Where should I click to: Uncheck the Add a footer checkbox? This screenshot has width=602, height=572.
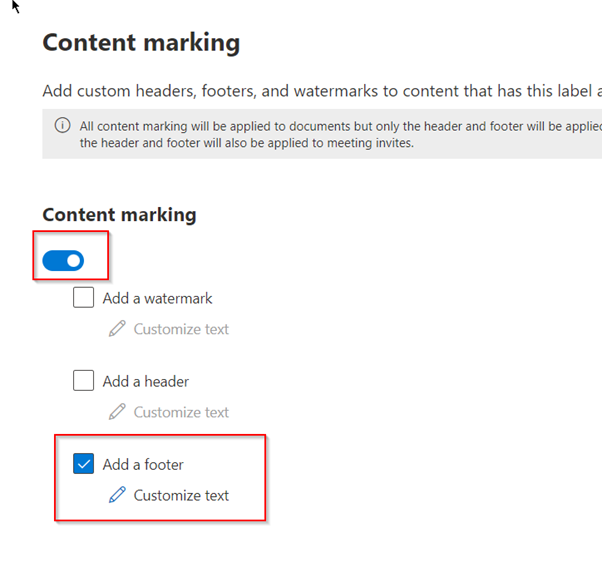tap(84, 464)
